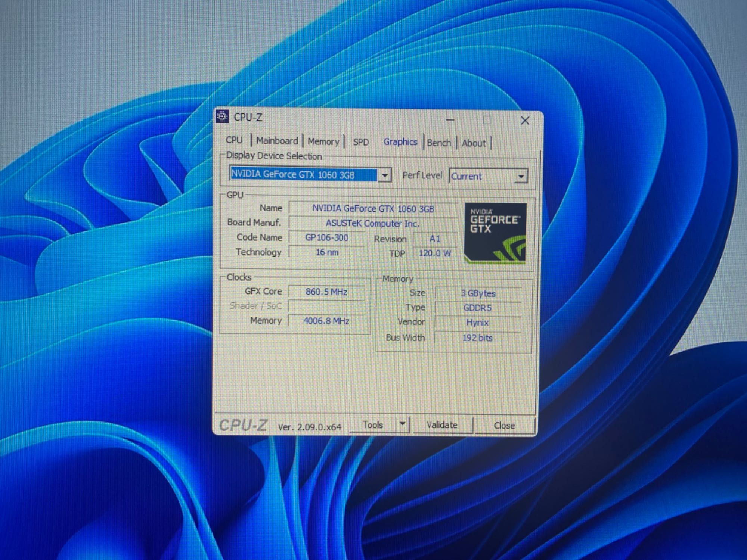
Task: Switch to the CPU tab
Action: tap(234, 140)
